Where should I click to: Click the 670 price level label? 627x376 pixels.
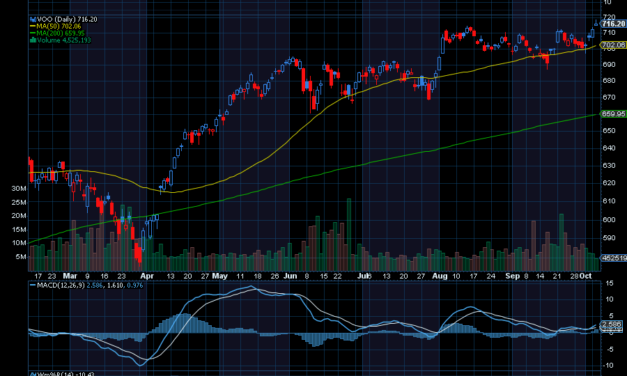(609, 97)
